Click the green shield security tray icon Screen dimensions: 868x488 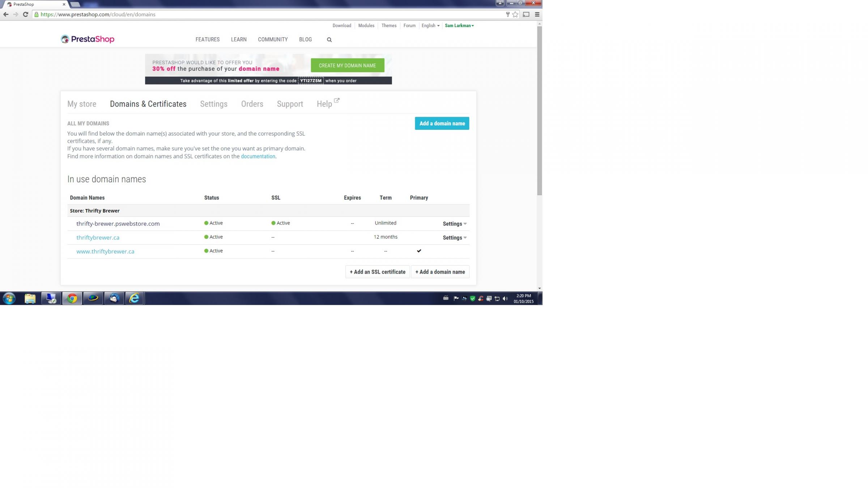[x=472, y=299]
